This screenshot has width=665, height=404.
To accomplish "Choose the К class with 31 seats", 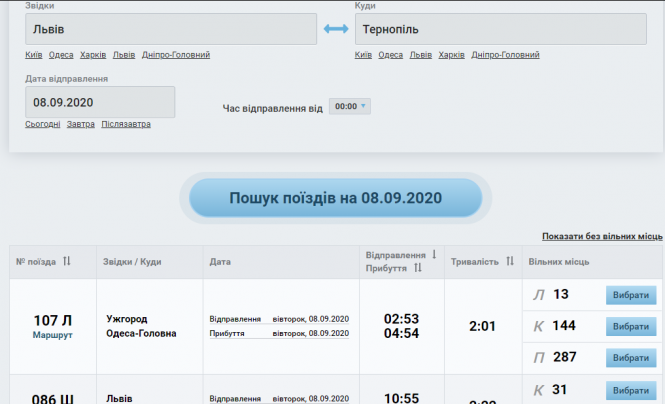I will coord(630,390).
